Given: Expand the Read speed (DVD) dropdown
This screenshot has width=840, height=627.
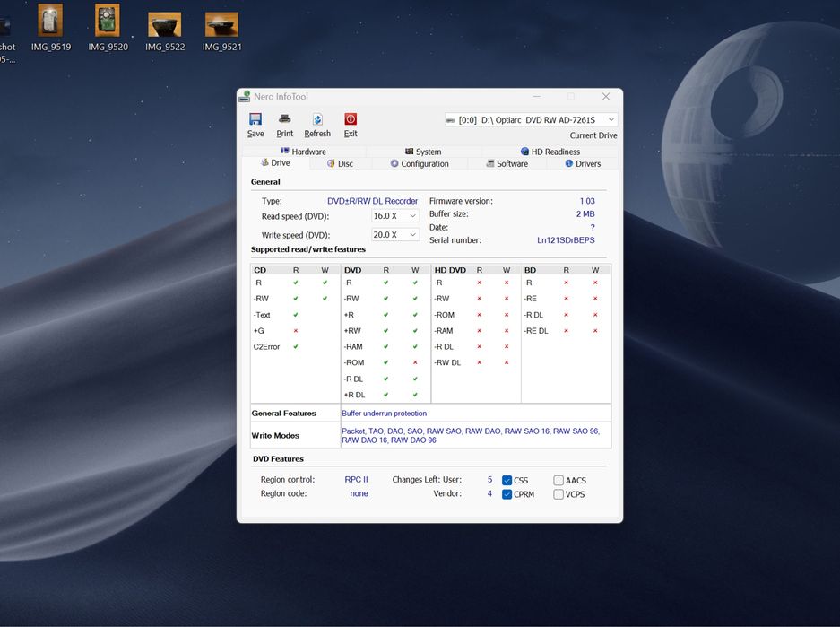Looking at the screenshot, I should pos(394,216).
